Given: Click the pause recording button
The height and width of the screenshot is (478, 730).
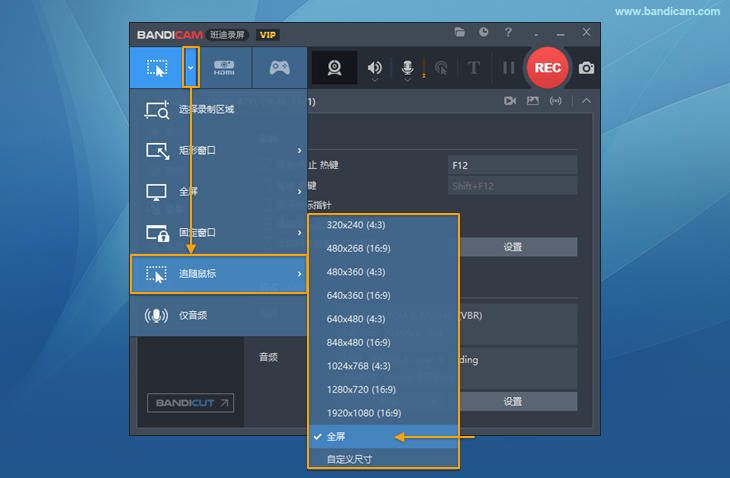Looking at the screenshot, I should click(x=508, y=68).
